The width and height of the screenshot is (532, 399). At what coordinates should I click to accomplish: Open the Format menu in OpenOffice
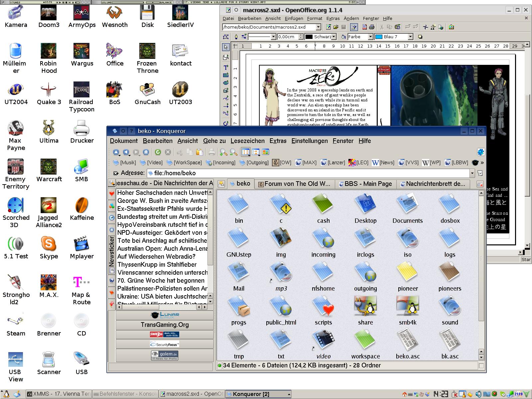coord(315,18)
